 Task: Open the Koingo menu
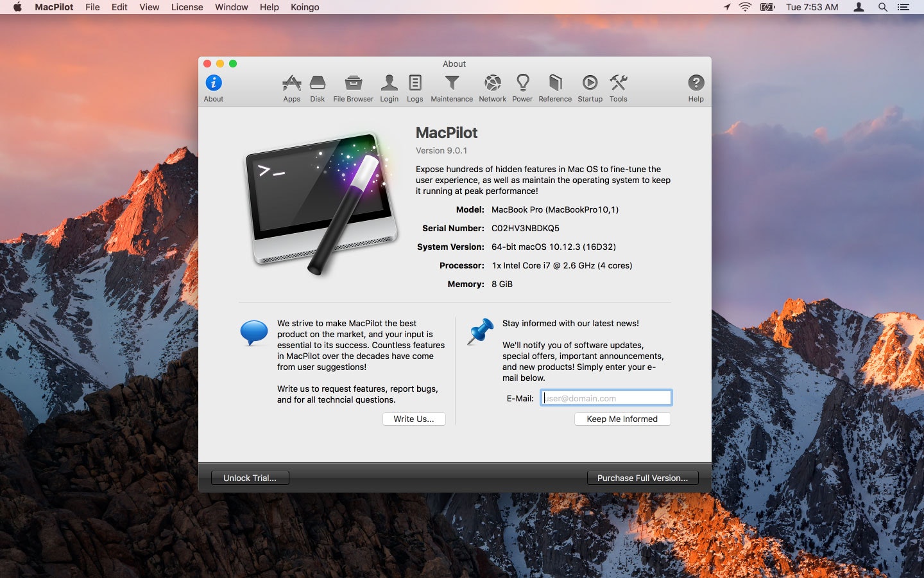305,7
